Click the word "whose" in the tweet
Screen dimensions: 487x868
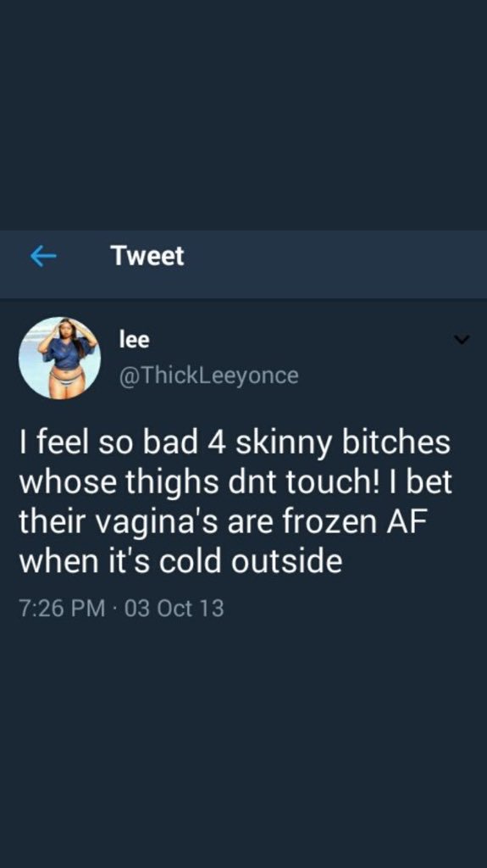click(x=62, y=482)
